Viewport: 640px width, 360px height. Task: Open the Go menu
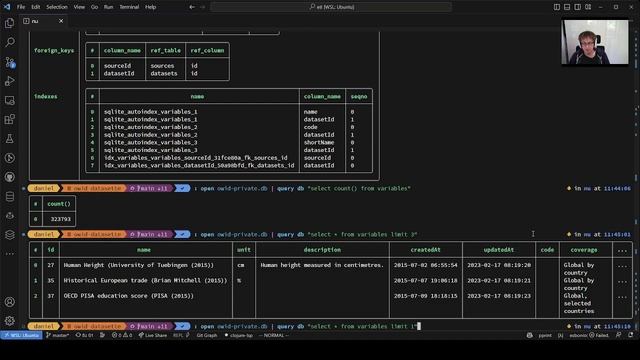pos(94,7)
